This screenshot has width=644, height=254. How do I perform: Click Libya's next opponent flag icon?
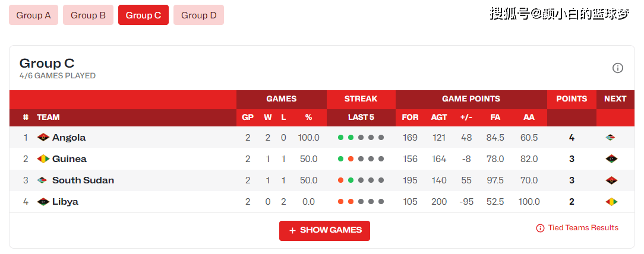click(x=611, y=202)
